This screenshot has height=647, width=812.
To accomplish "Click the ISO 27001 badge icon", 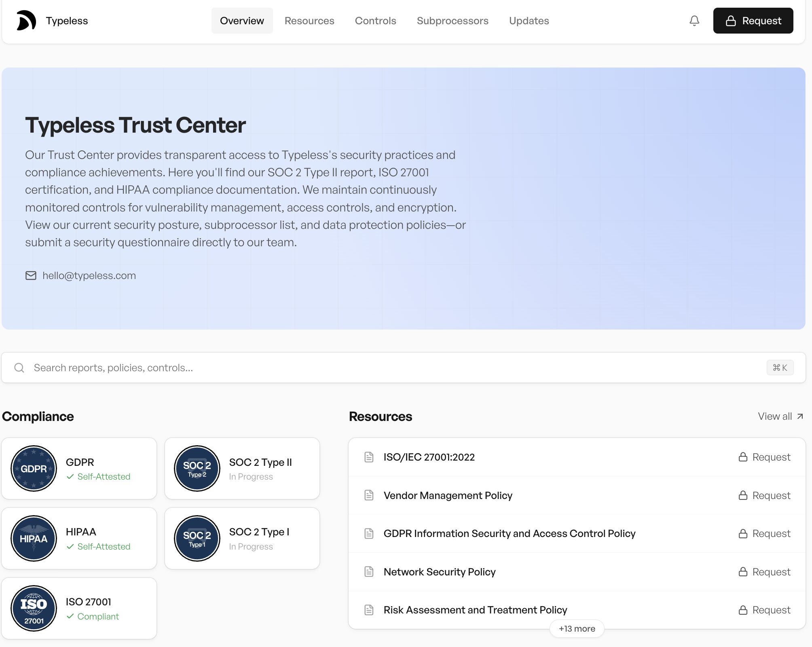I will pyautogui.click(x=34, y=608).
